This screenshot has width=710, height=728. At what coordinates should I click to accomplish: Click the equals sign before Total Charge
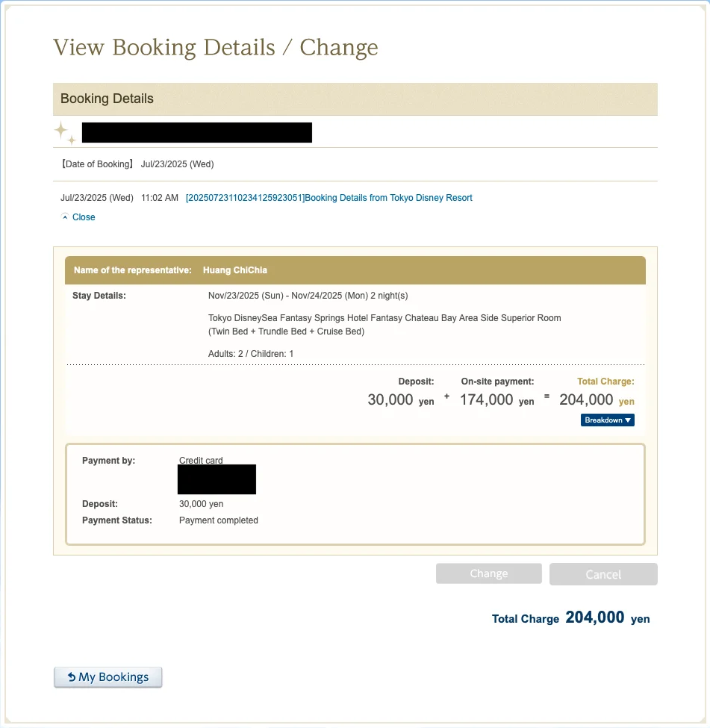tap(546, 396)
